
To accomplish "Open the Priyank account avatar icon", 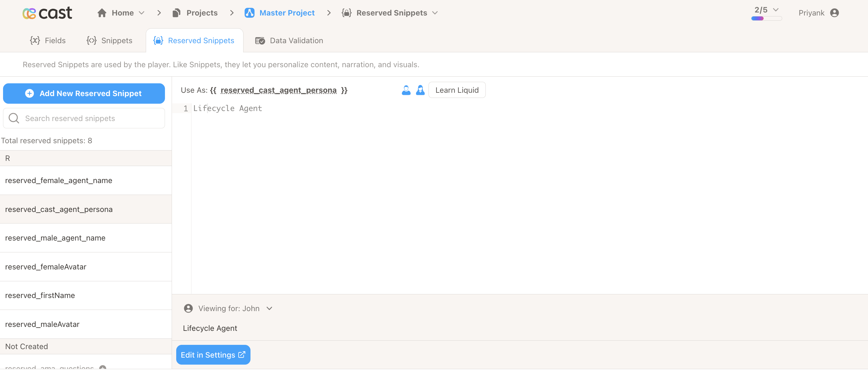I will [x=836, y=13].
